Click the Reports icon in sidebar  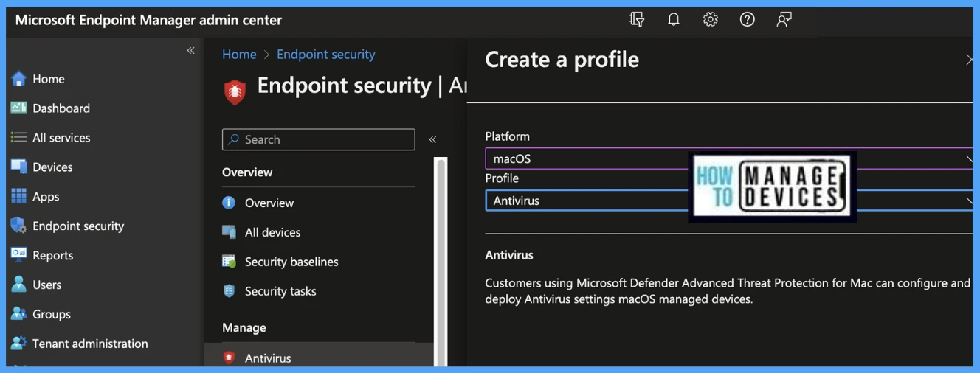pos(18,255)
